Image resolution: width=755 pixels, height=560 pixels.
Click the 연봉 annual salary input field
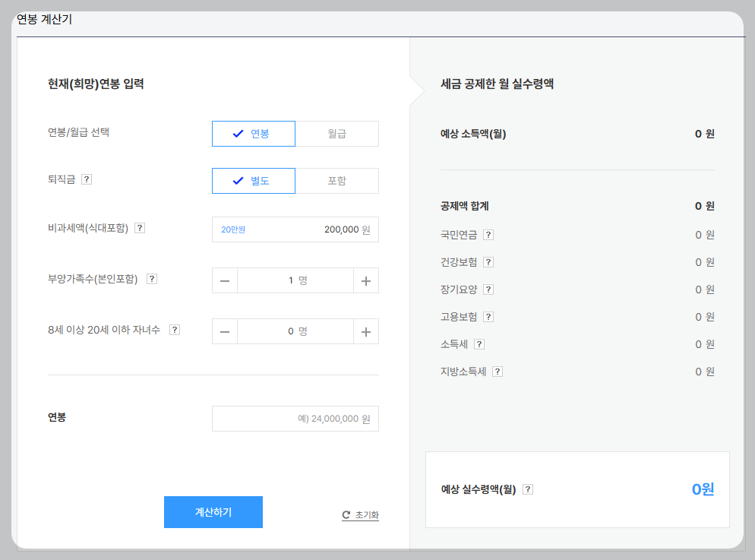point(295,418)
